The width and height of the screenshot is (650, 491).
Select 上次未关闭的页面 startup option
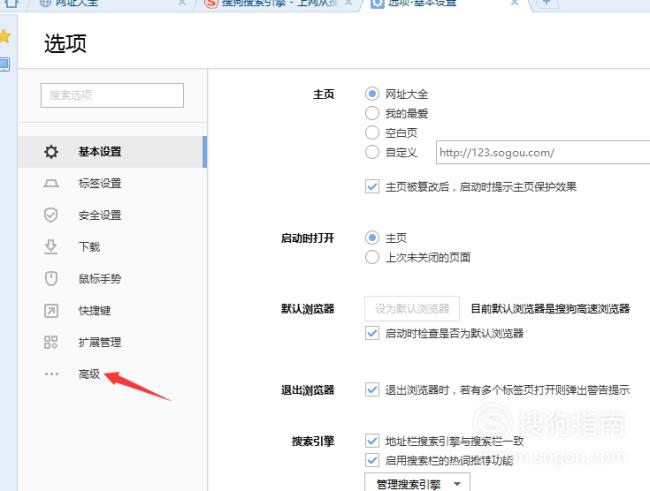point(372,257)
